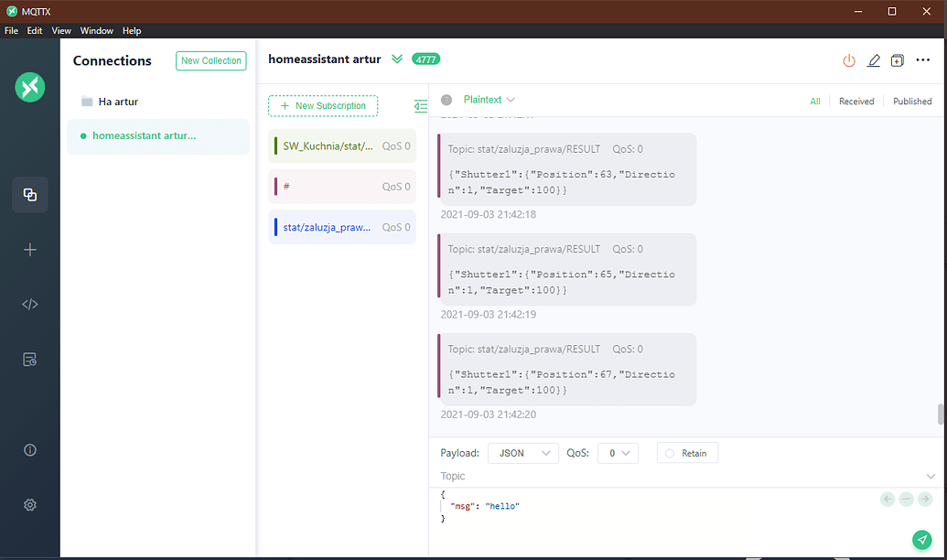Click the green send message button
Screen dimensions: 947x560
(x=922, y=539)
